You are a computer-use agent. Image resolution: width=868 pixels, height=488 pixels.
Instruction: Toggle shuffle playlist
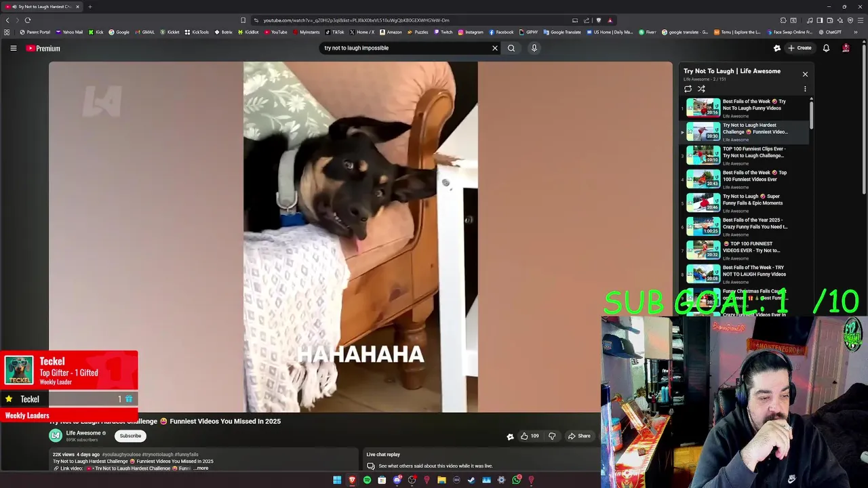701,89
